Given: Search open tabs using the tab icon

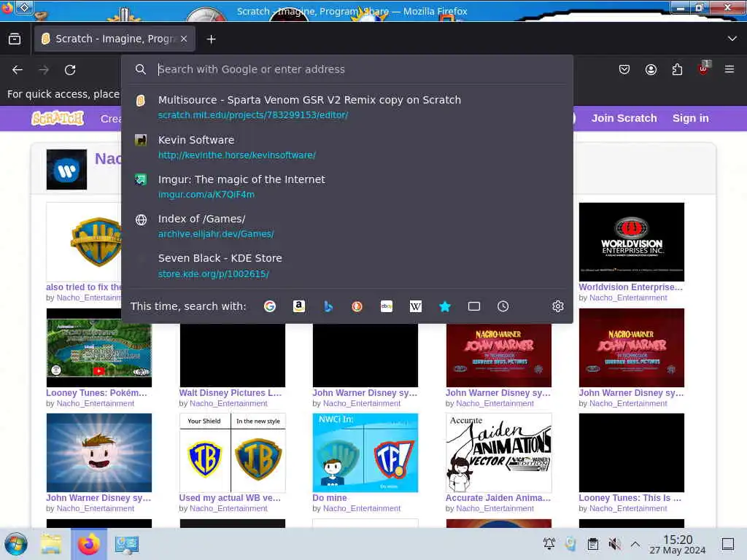Looking at the screenshot, I should pyautogui.click(x=474, y=306).
